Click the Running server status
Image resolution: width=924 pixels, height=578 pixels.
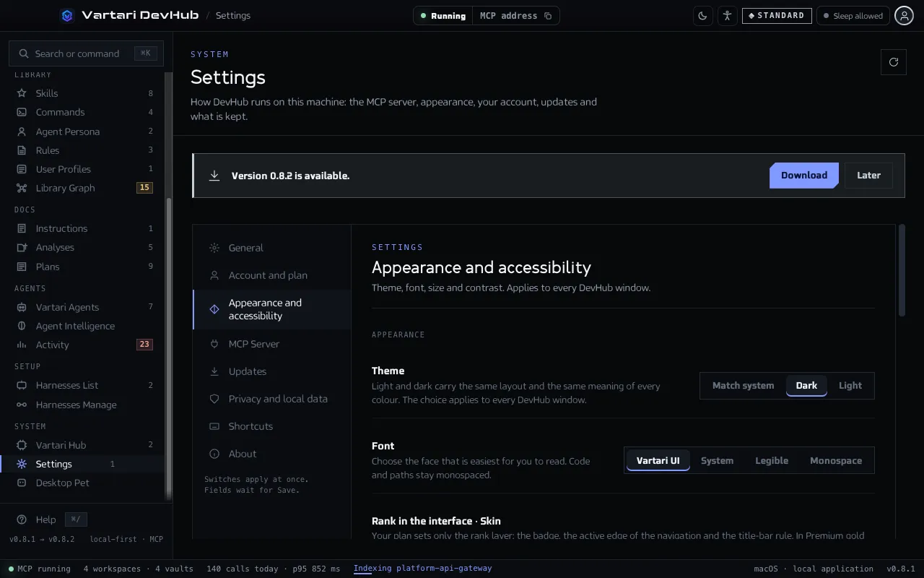[x=443, y=16]
